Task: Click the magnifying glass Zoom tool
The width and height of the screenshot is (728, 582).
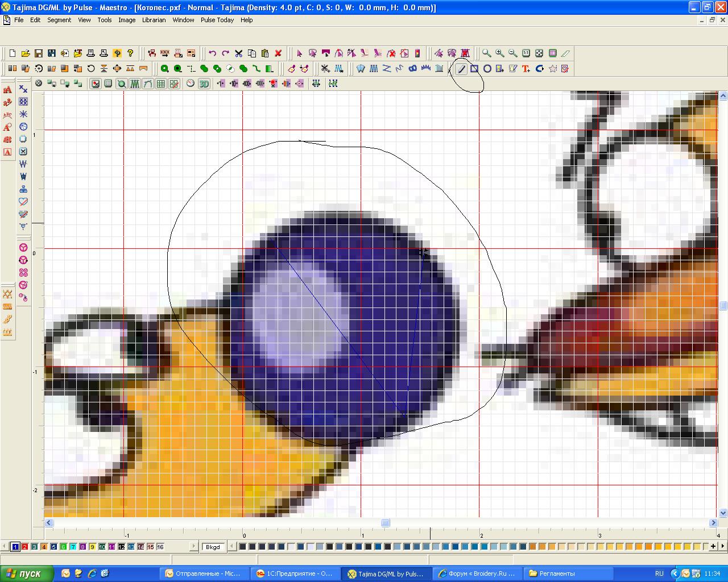Action: [486, 53]
